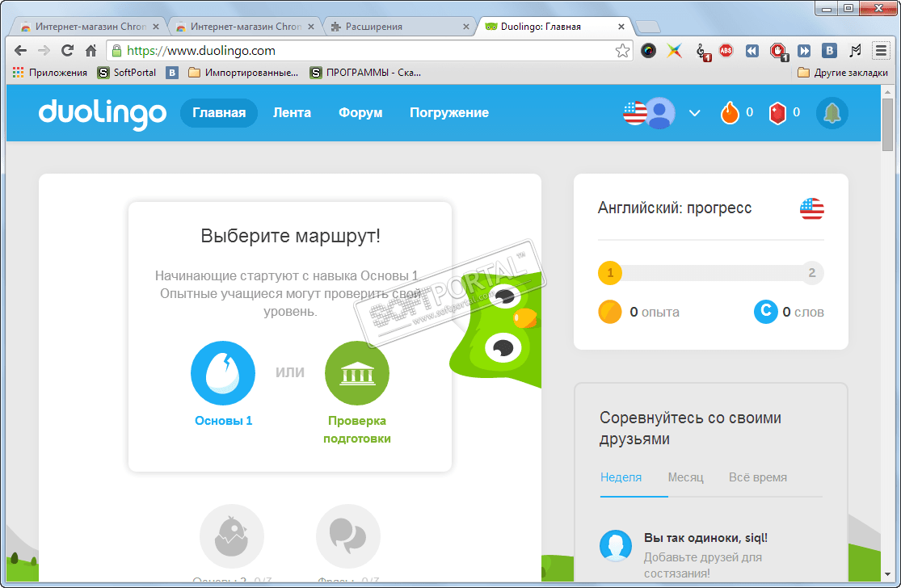The height and width of the screenshot is (588, 901).
Task: Close the Расширения tab
Action: pyautogui.click(x=466, y=27)
